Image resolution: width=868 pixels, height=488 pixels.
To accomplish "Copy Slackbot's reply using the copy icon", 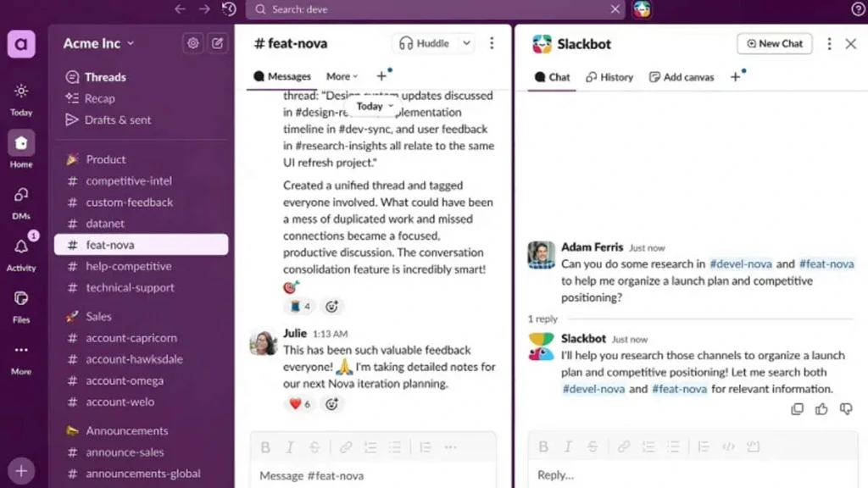I will pos(798,409).
